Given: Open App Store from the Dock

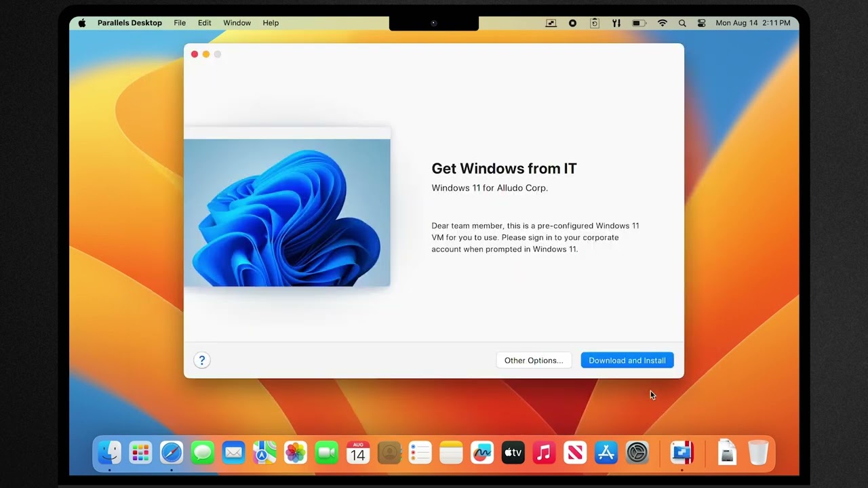Looking at the screenshot, I should 606,452.
